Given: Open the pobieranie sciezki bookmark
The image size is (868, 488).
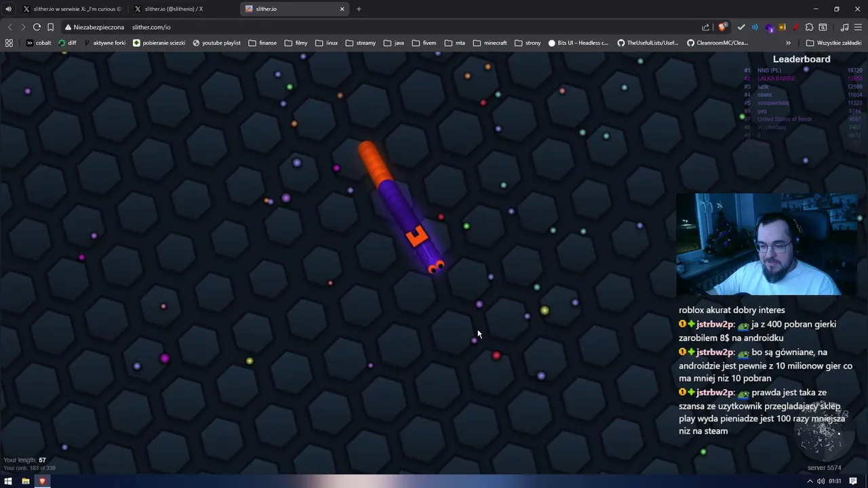Looking at the screenshot, I should pyautogui.click(x=159, y=43).
